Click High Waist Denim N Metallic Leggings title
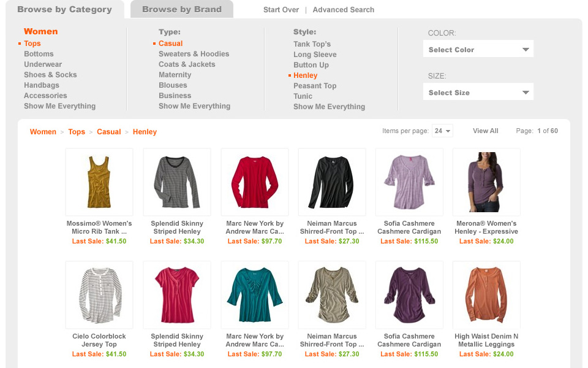This screenshot has height=368, width=588. [486, 340]
